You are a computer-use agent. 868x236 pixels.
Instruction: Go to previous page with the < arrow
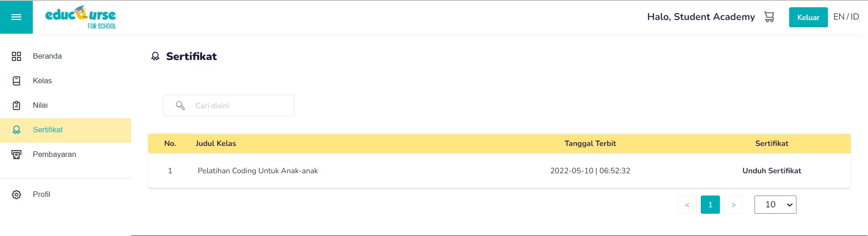tap(687, 205)
